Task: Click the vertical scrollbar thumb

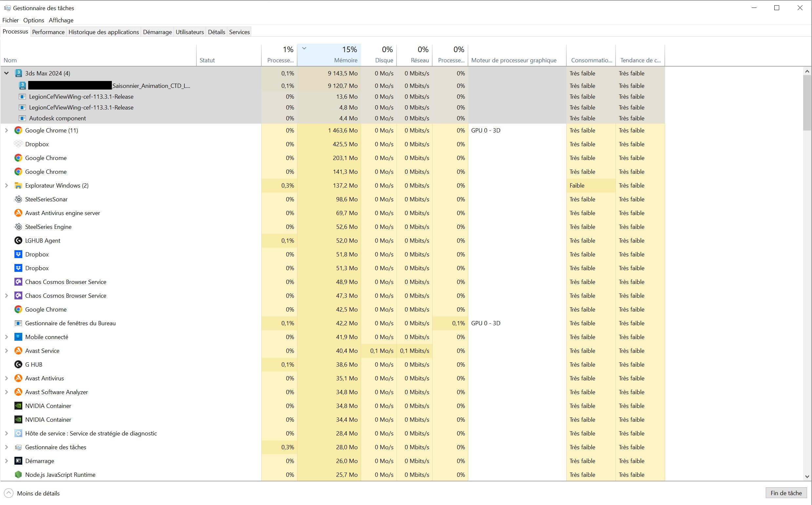Action: point(807,103)
